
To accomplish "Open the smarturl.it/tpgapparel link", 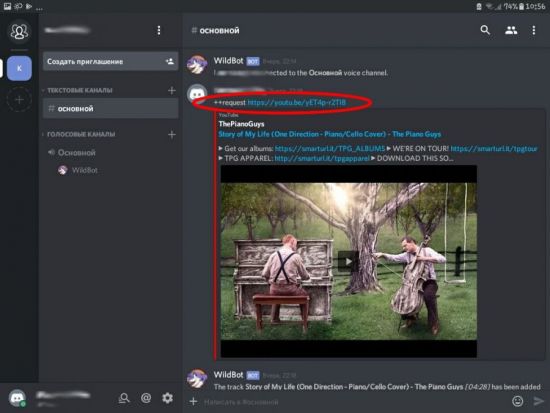I will [x=322, y=159].
